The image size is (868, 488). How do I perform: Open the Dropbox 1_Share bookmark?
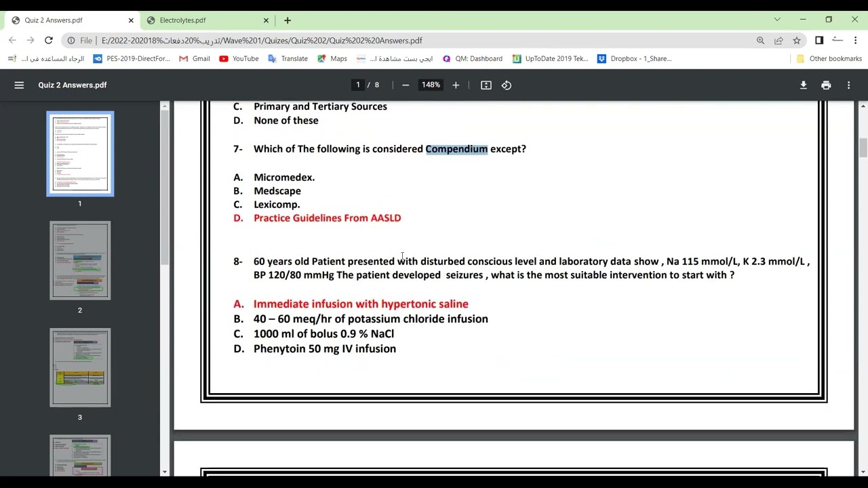[x=634, y=59]
